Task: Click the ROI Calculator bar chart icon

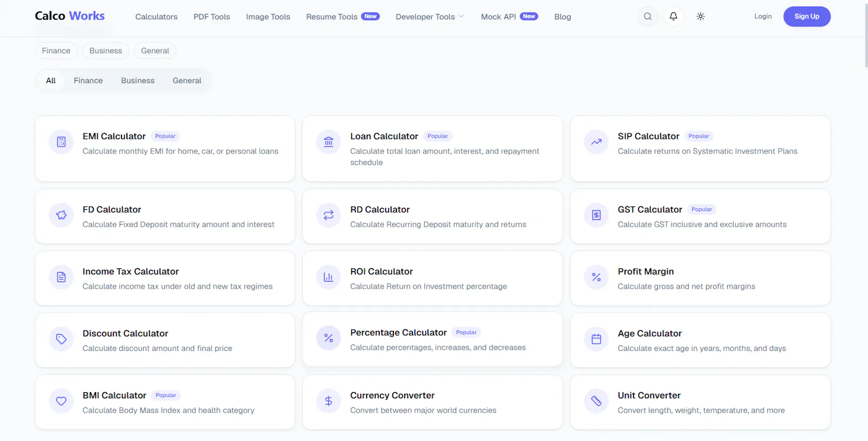Action: (329, 277)
